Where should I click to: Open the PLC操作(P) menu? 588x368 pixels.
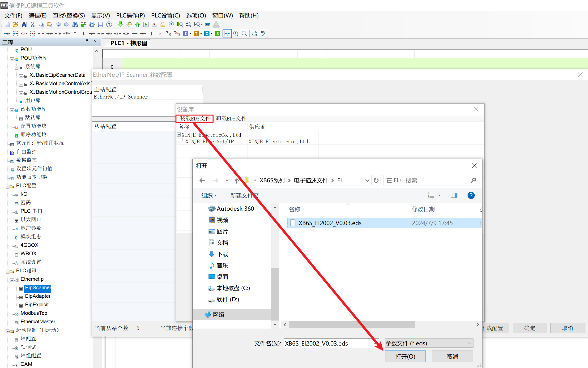pyautogui.click(x=130, y=16)
